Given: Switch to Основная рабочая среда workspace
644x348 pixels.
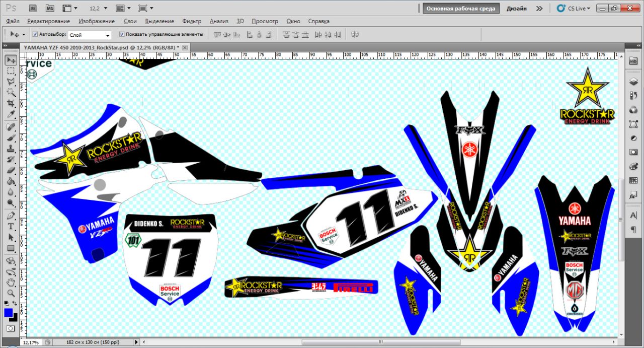Looking at the screenshot, I should [461, 9].
